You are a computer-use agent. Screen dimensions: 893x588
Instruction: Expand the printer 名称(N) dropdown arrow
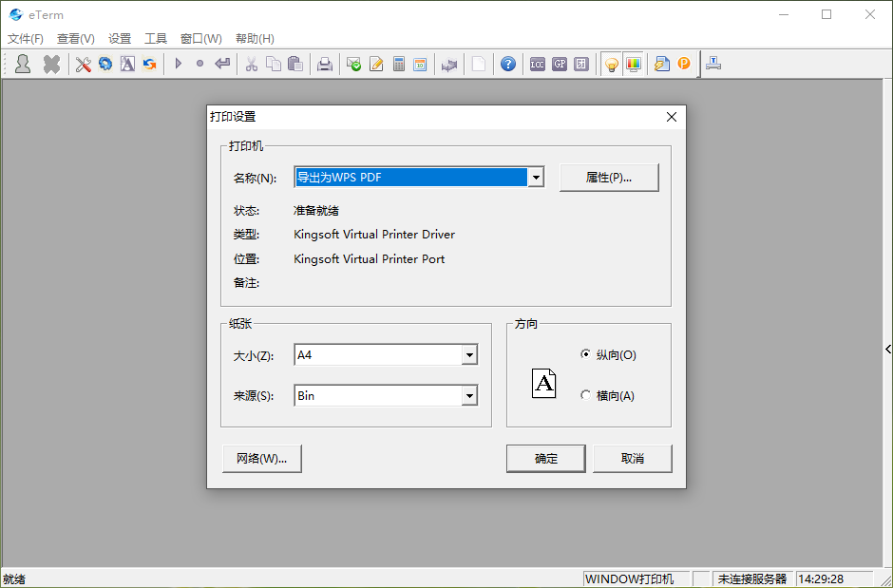pyautogui.click(x=536, y=178)
